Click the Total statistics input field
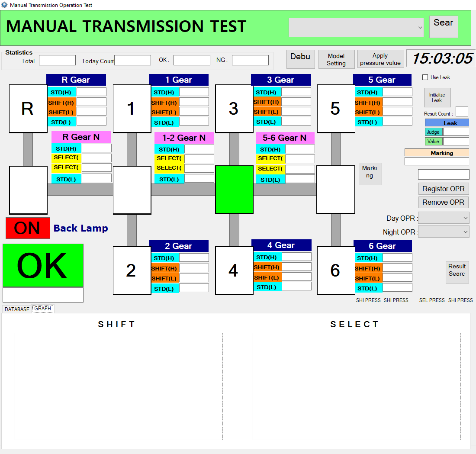 click(57, 61)
